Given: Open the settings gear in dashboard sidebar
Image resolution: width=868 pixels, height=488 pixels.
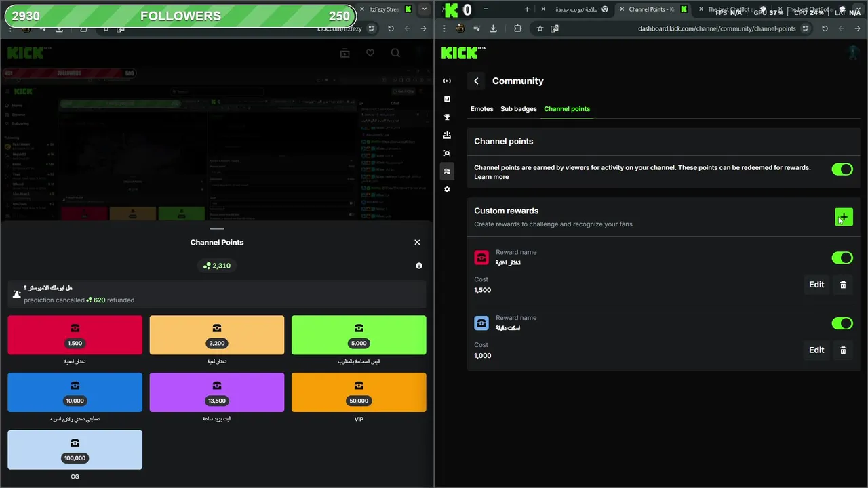Looking at the screenshot, I should [x=447, y=190].
